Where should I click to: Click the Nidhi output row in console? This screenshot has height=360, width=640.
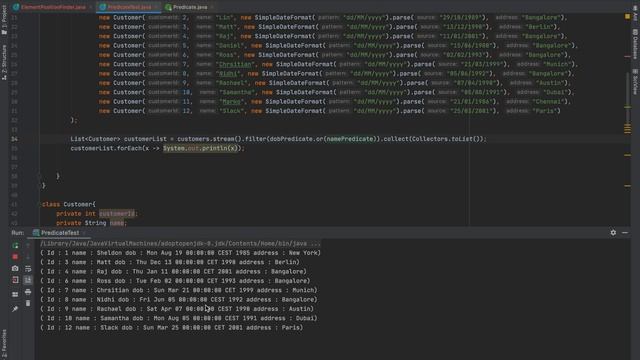pos(179,300)
